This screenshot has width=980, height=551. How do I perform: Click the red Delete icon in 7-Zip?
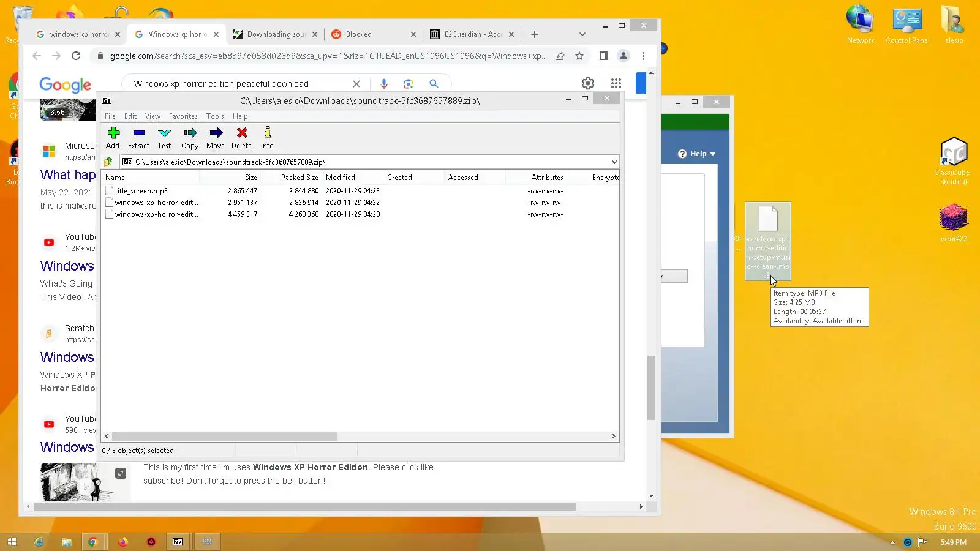pyautogui.click(x=242, y=138)
